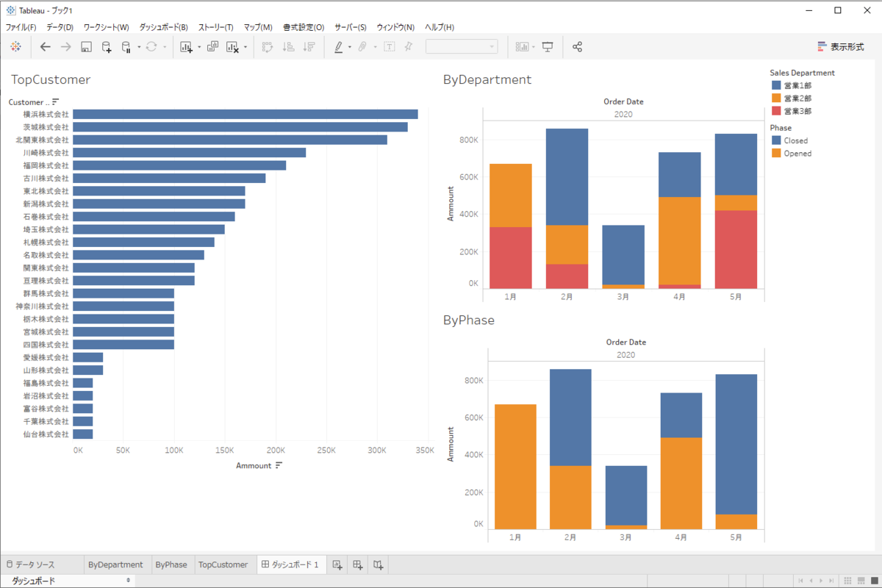Open the ワークシート menu
This screenshot has height=588, width=882.
point(106,27)
